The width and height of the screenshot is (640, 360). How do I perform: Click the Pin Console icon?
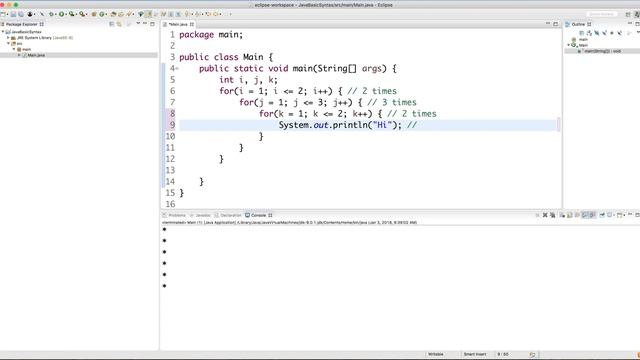(x=602, y=215)
